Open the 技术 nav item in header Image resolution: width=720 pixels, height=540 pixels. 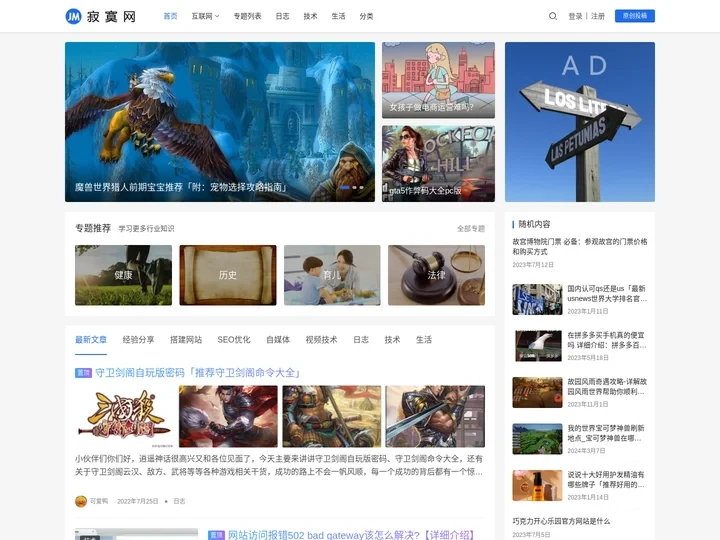click(310, 16)
